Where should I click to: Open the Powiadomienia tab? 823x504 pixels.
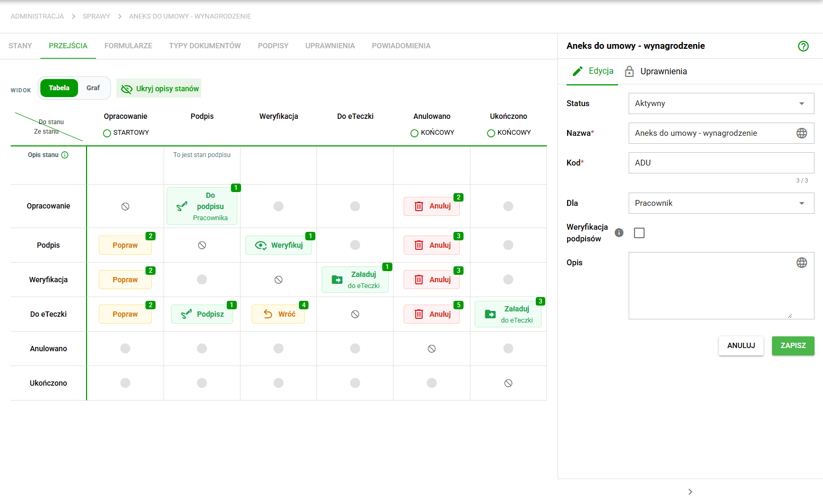[x=401, y=46]
